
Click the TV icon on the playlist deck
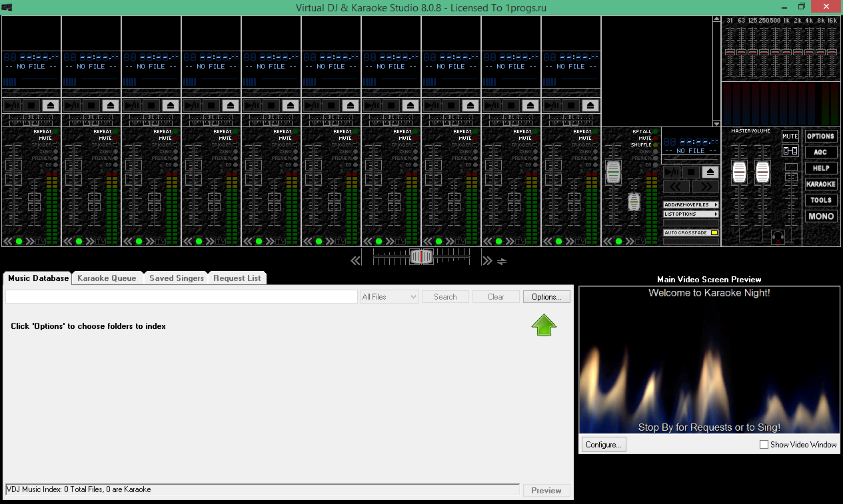click(x=640, y=241)
